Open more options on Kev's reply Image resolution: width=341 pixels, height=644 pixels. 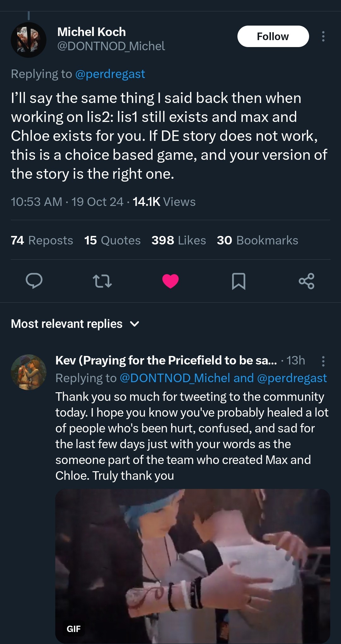(323, 361)
